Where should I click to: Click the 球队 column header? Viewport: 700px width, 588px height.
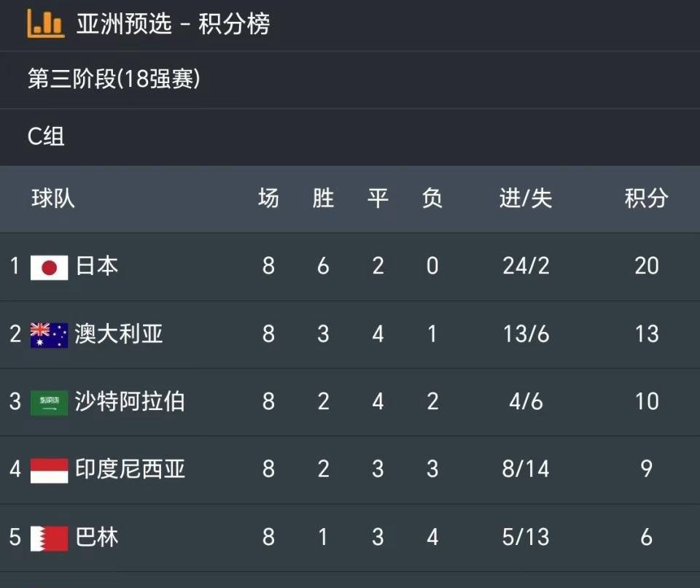tap(53, 198)
